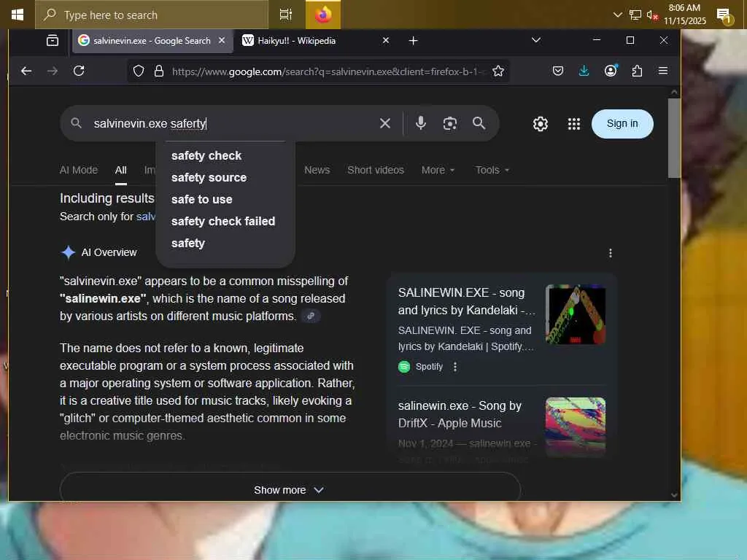The image size is (747, 560).
Task: Open the network tray icon
Action: 635,15
